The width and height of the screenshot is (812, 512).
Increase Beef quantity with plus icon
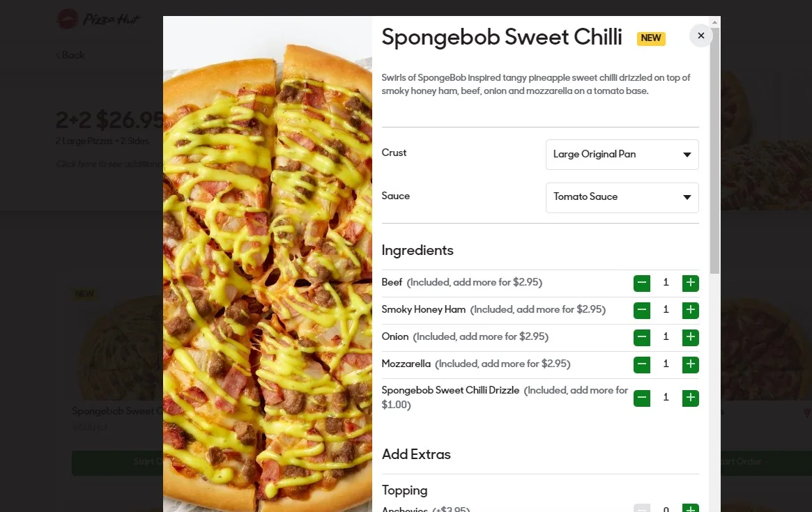[690, 283]
